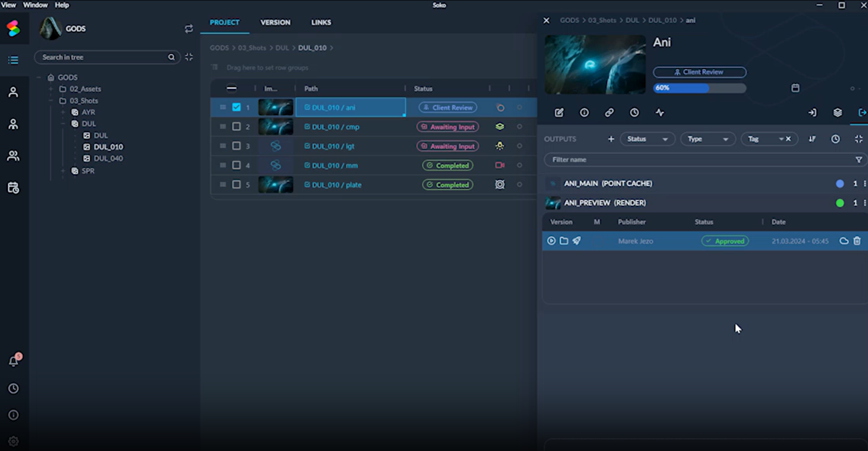This screenshot has width=868, height=451.
Task: Open the calendar schedule sidebar icon
Action: [13, 188]
